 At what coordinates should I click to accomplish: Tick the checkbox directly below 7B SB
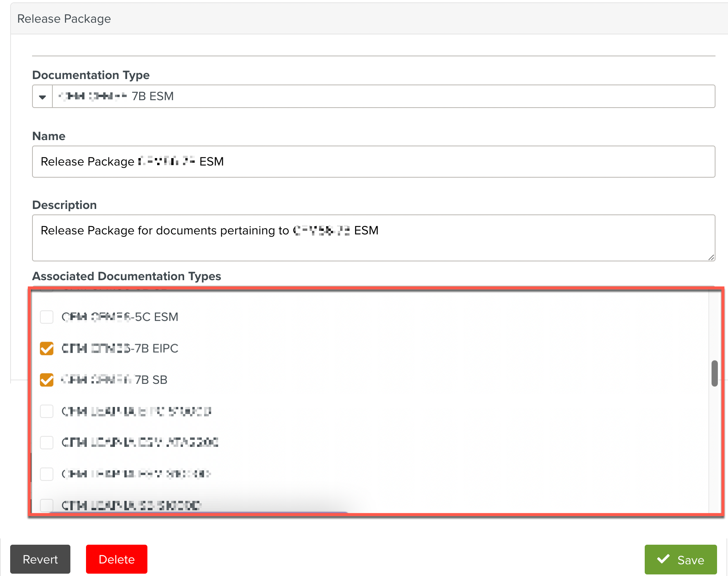pyautogui.click(x=47, y=411)
